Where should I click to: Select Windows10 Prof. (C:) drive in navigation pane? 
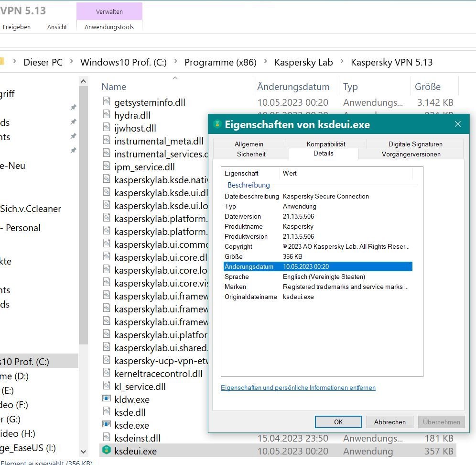click(x=39, y=362)
